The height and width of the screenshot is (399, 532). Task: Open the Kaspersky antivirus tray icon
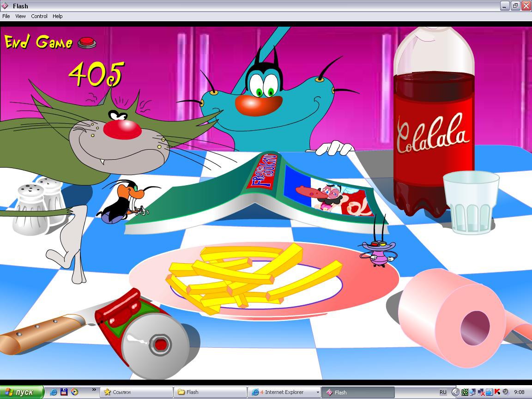click(x=497, y=392)
